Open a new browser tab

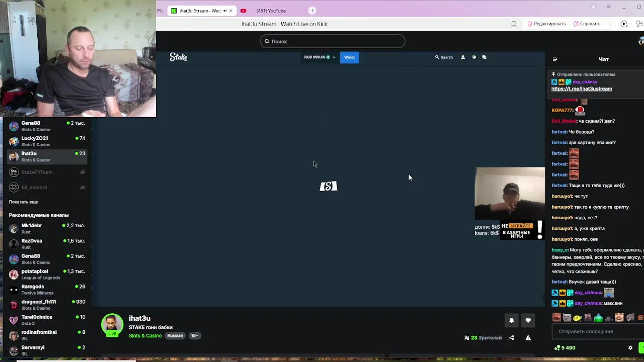[x=312, y=11]
